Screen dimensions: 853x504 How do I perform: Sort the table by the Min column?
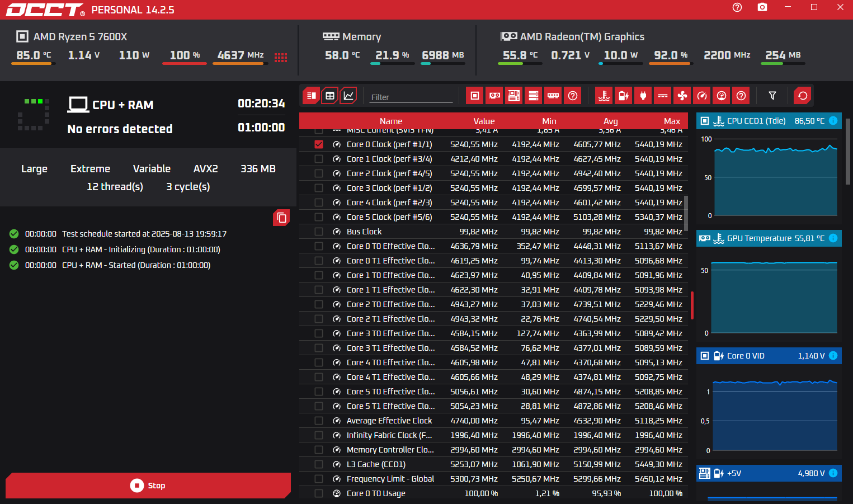pyautogui.click(x=549, y=121)
